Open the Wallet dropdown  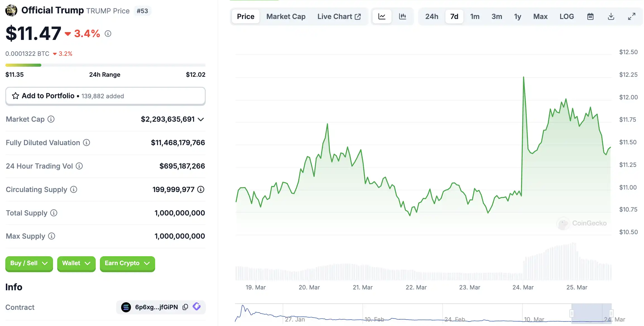(x=76, y=263)
